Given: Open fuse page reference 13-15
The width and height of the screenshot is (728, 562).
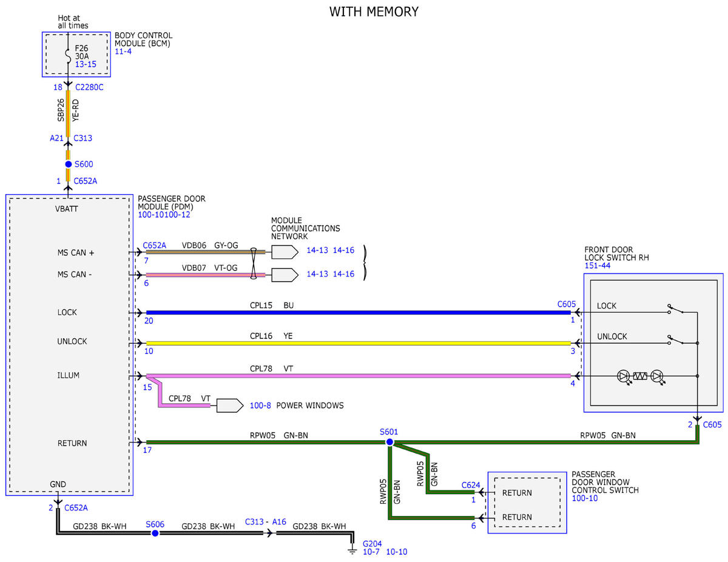Looking at the screenshot, I should [x=86, y=64].
